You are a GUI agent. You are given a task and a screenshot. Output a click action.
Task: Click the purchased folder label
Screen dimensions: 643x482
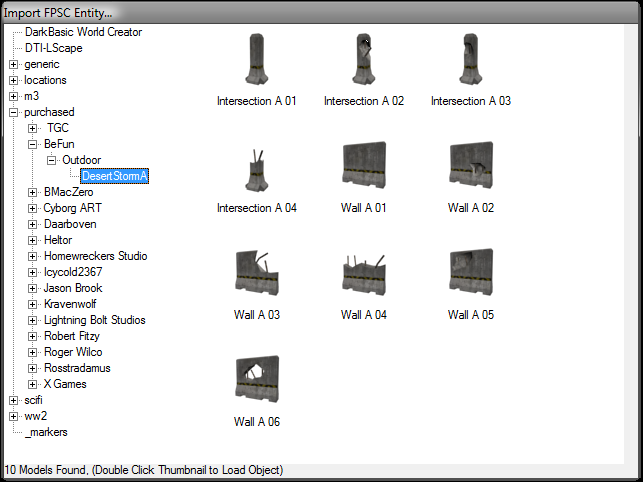pyautogui.click(x=49, y=112)
